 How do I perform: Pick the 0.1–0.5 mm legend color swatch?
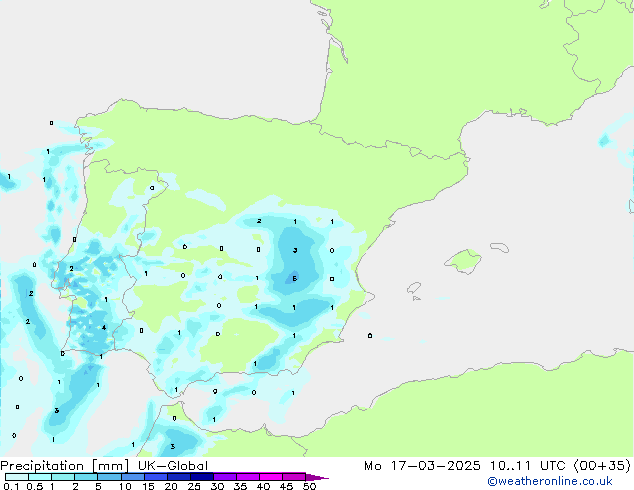(17, 477)
